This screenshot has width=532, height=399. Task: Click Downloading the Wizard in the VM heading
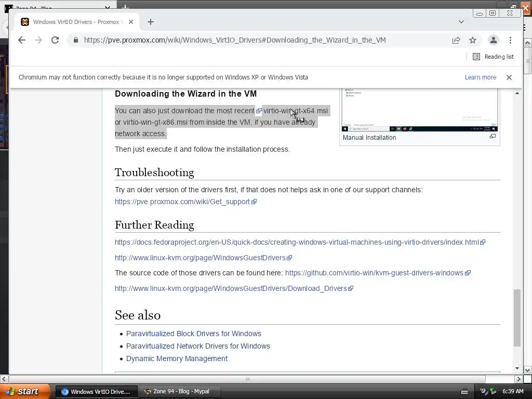(x=185, y=94)
